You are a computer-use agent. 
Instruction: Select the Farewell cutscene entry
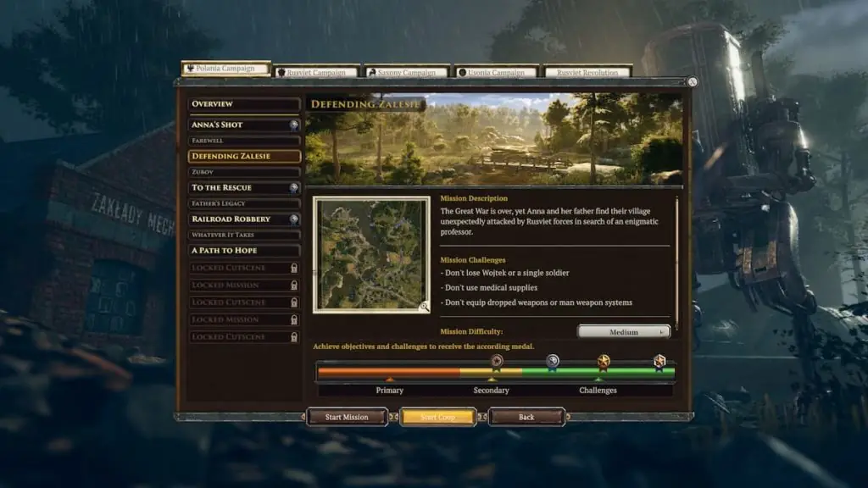coord(244,141)
